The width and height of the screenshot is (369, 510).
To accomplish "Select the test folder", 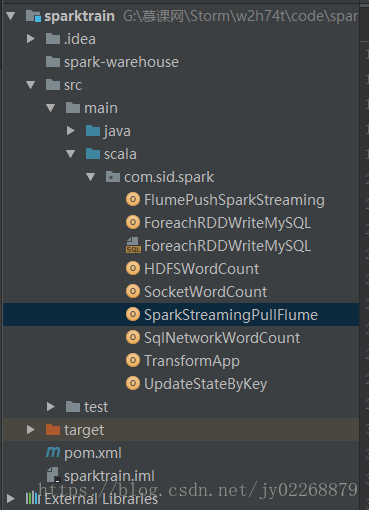I will click(96, 407).
